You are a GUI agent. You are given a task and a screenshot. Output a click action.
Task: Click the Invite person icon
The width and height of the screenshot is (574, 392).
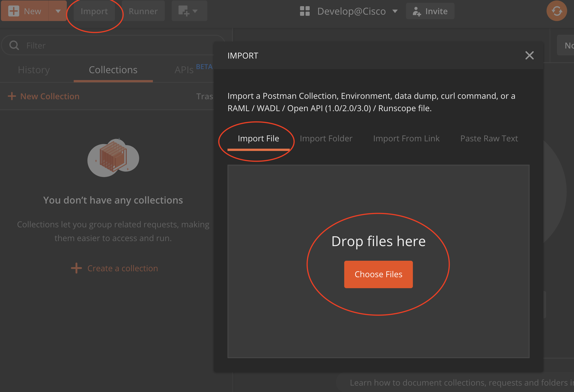416,11
